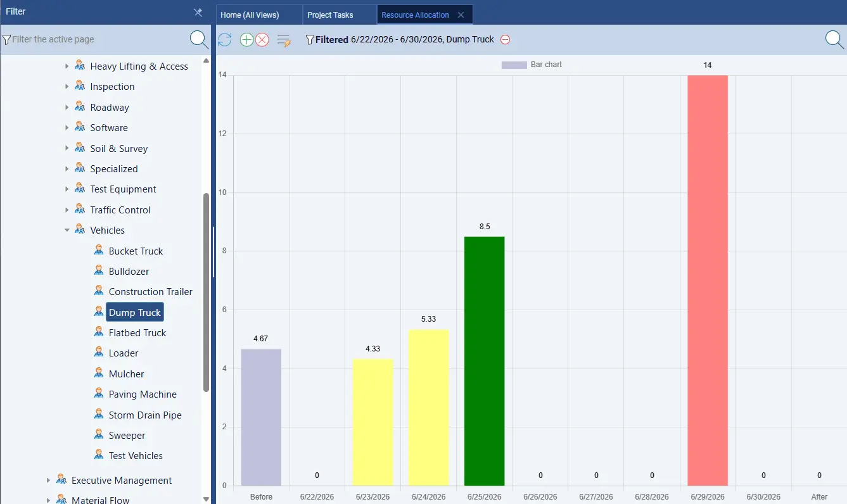Image resolution: width=847 pixels, height=504 pixels.
Task: Toggle the Bar chart legend swatch
Action: [514, 65]
